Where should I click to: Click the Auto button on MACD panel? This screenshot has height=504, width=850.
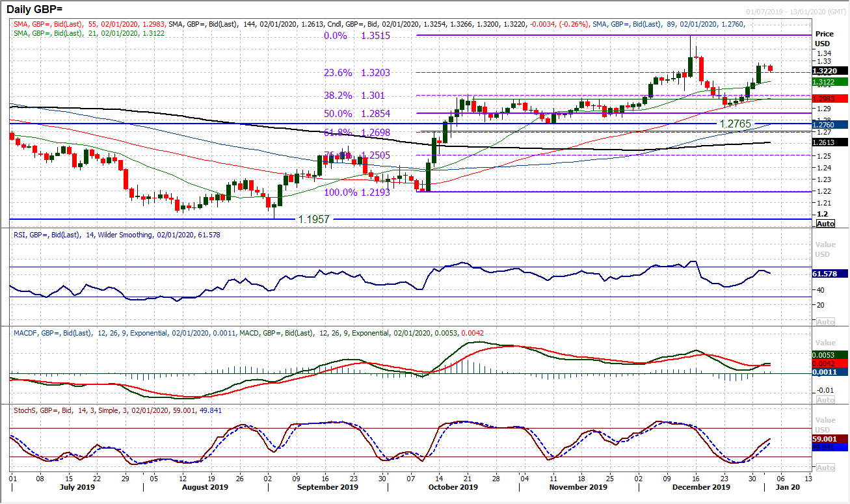(825, 400)
